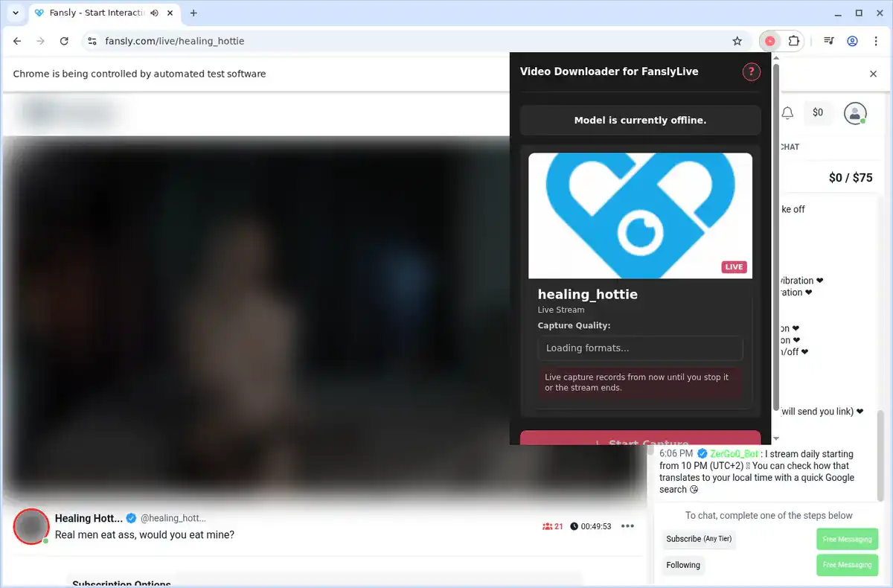Screen dimensions: 893x588
Task: Click the Model is currently offline banner
Action: point(640,120)
